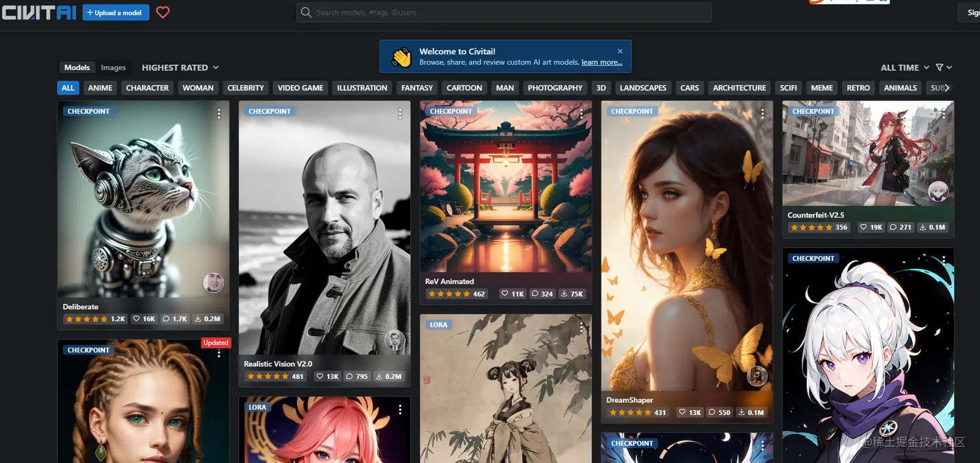The height and width of the screenshot is (463, 980).
Task: Click Upload a model button
Action: 115,12
